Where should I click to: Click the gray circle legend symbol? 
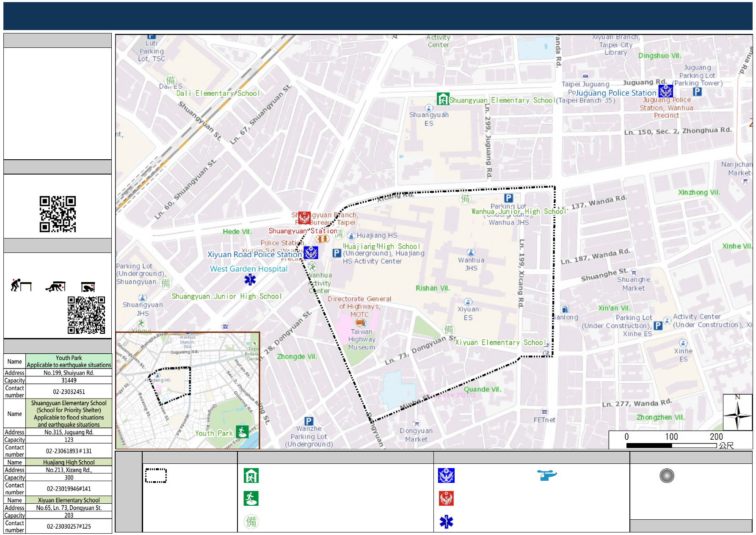(667, 476)
